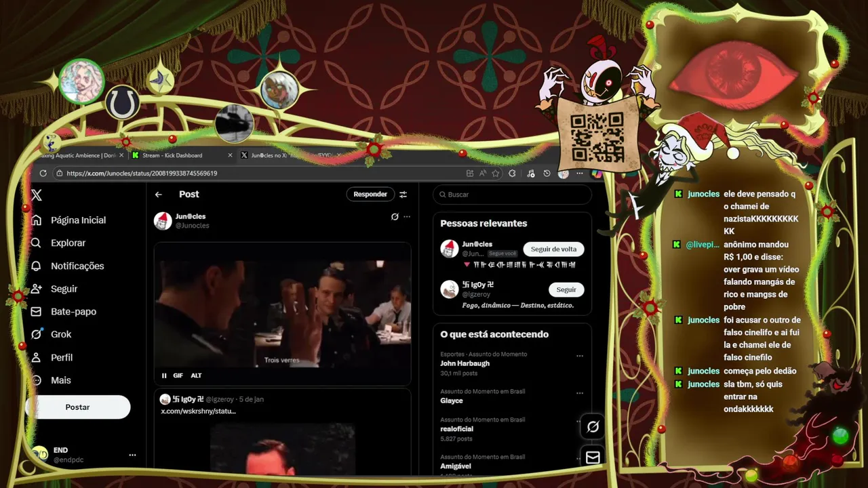Open more options on Jun@cles post
The height and width of the screenshot is (488, 868).
coord(407,217)
